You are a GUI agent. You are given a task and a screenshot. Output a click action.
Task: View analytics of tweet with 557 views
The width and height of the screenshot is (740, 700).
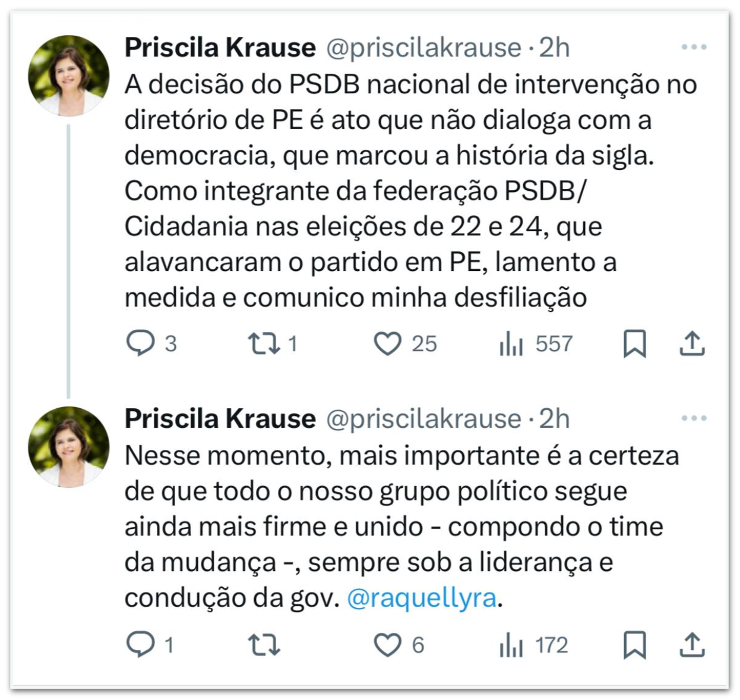511,343
